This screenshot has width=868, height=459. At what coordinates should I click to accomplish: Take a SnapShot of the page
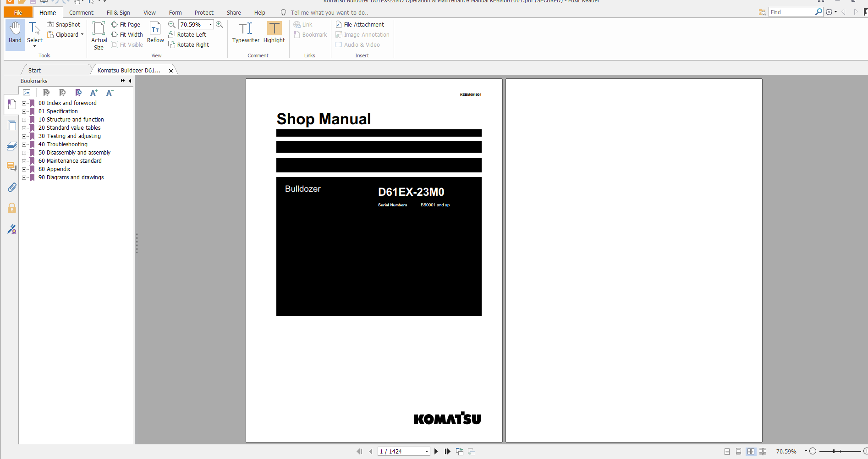tap(64, 25)
